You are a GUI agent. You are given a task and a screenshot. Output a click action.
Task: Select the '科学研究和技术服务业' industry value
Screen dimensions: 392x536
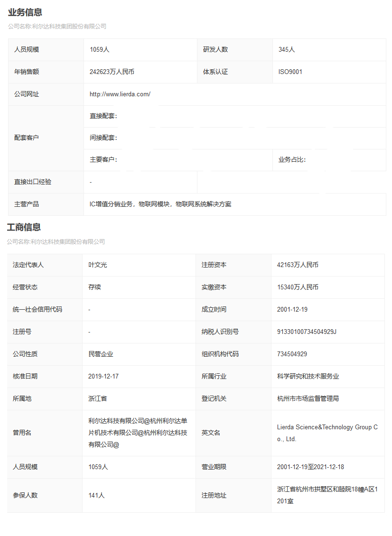pos(308,376)
